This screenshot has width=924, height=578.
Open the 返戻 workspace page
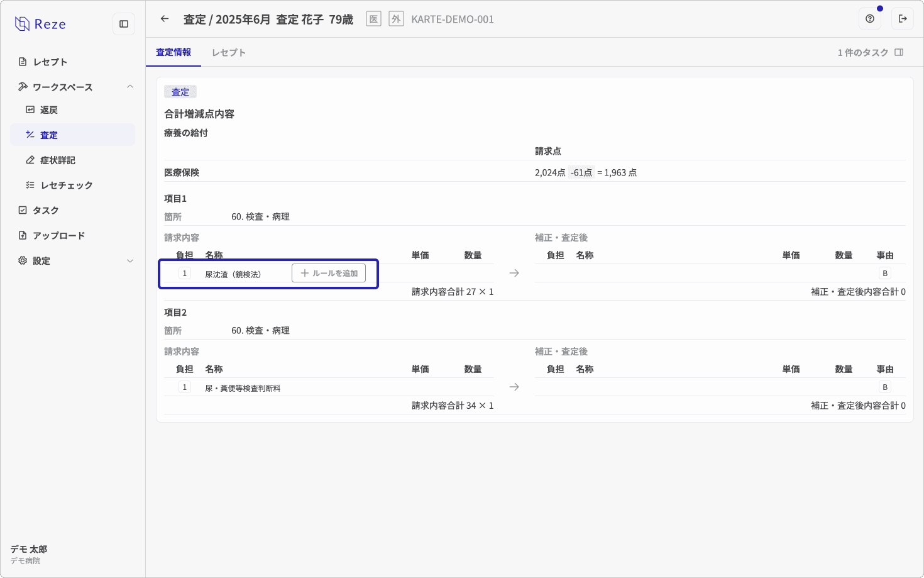click(49, 110)
